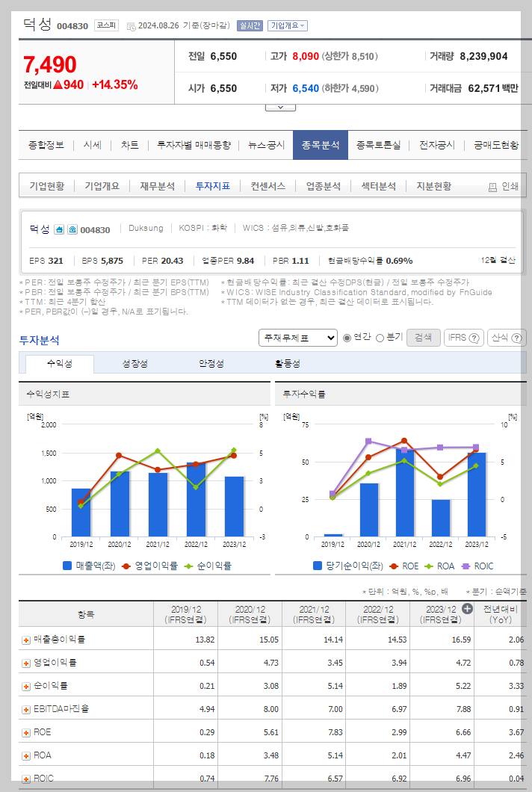Open 공매도현황 tab
The height and width of the screenshot is (792, 532).
click(496, 145)
